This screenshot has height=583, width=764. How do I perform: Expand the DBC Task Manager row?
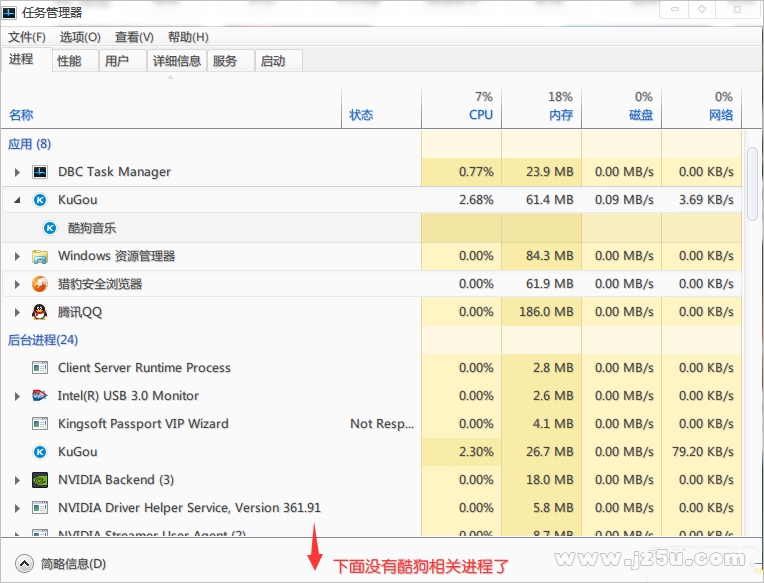(17, 172)
